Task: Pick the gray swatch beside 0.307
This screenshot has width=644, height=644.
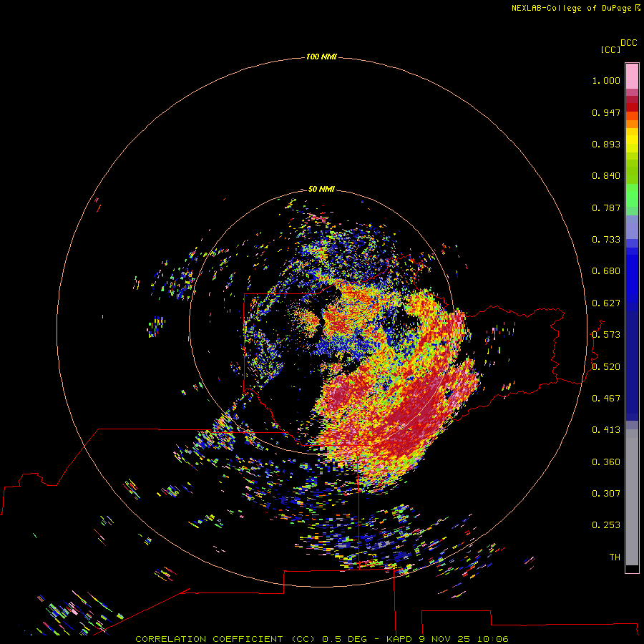Action: click(632, 497)
